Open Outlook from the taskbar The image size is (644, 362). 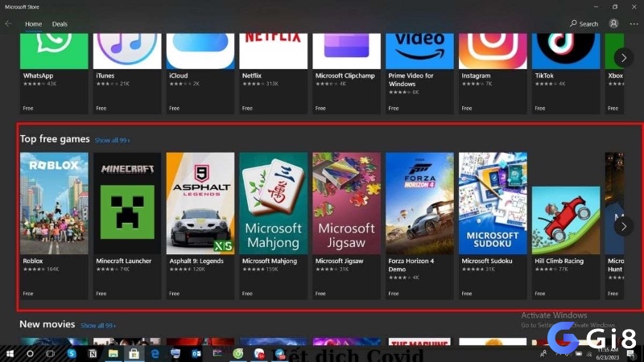(196, 353)
